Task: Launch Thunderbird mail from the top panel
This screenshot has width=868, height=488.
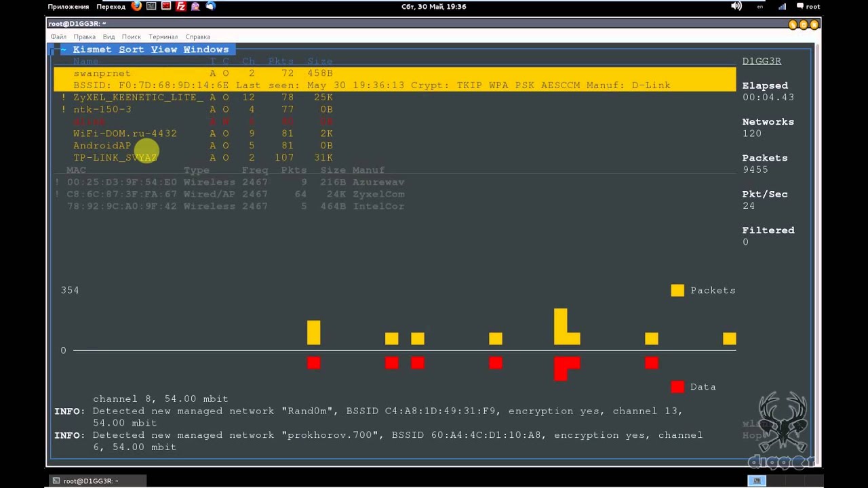Action: click(x=211, y=6)
